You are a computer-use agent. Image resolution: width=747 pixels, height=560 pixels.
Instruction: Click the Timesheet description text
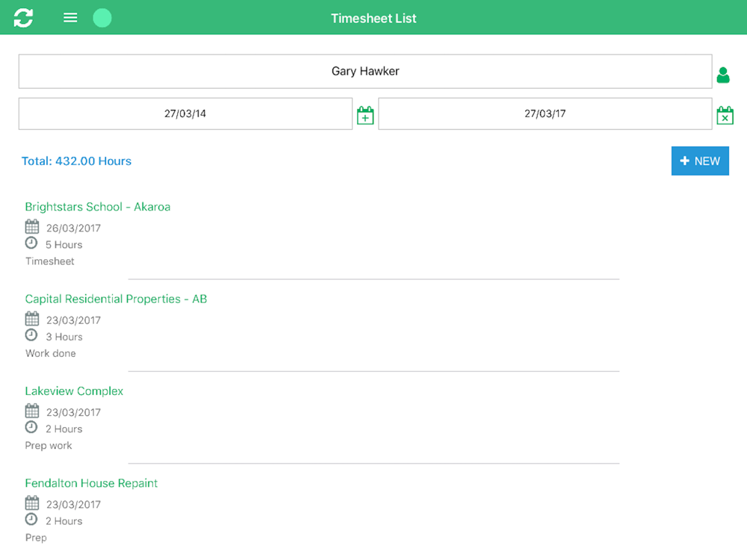coord(49,261)
